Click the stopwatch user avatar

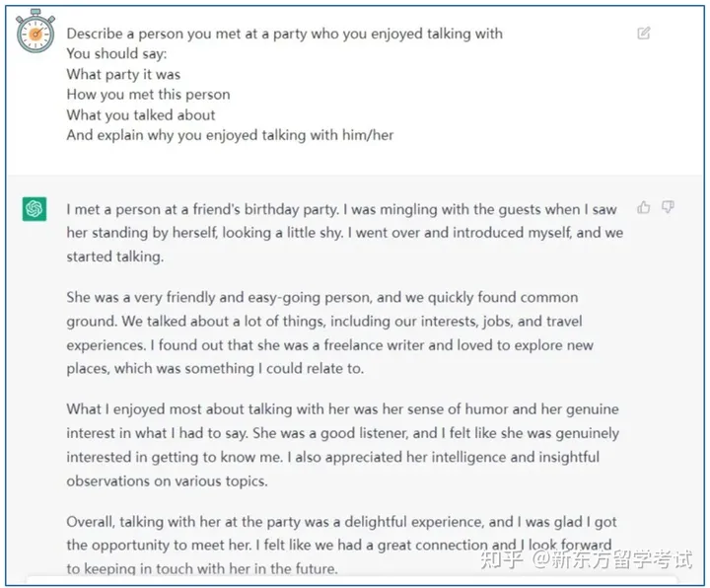click(35, 32)
